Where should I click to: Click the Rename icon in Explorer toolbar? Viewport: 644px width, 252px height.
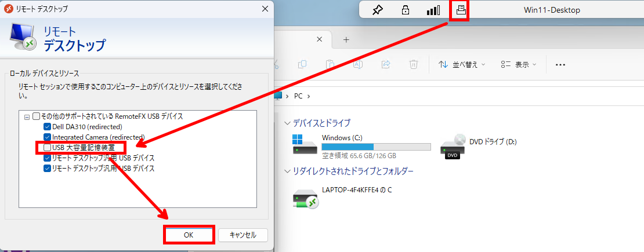point(358,64)
